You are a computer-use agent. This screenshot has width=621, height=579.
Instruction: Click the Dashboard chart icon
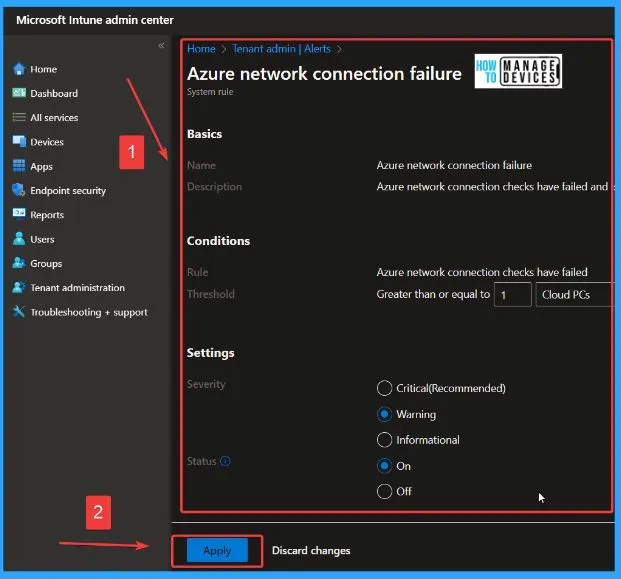[19, 93]
